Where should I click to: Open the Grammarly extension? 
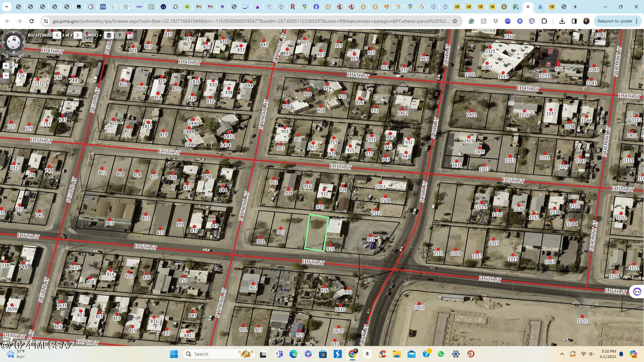tap(472, 21)
